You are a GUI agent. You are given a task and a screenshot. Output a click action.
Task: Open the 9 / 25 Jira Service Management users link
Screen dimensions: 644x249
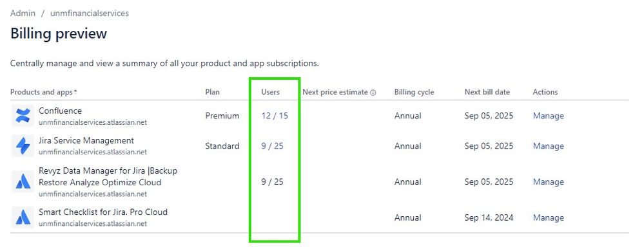pyautogui.click(x=272, y=145)
